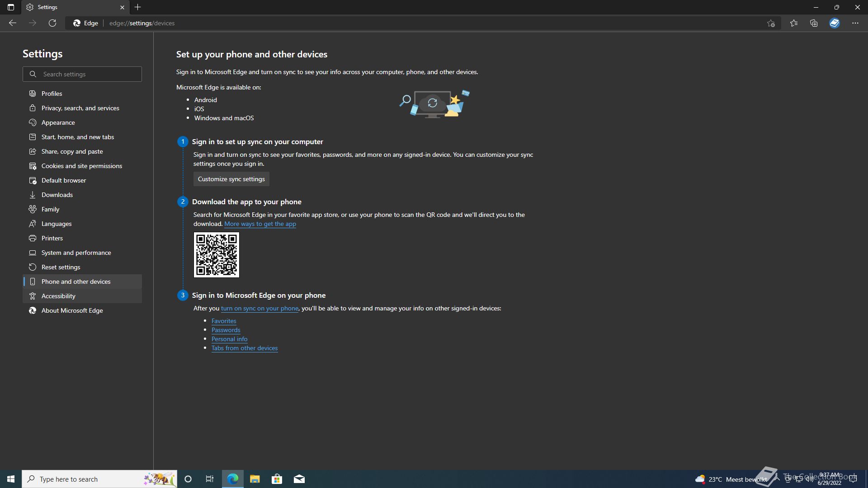The image size is (868, 488).
Task: Click the browser forward arrow
Action: click(x=33, y=23)
